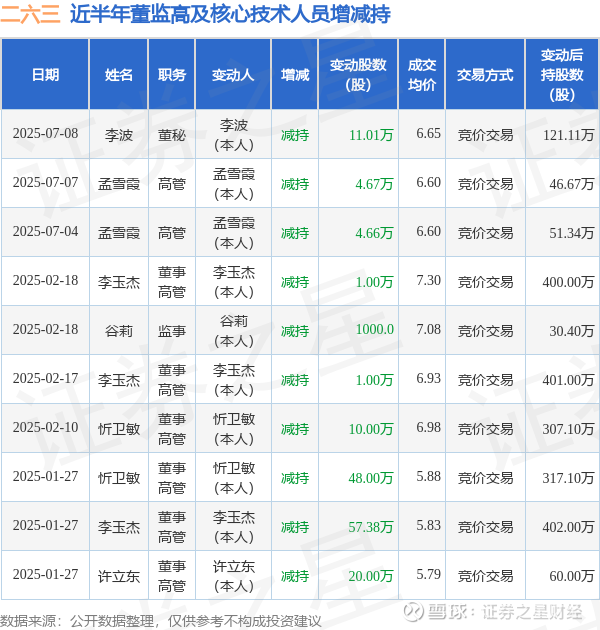Screen dimensions: 600x630
Task: Select holdings value 401.00万
Action: coord(569,380)
